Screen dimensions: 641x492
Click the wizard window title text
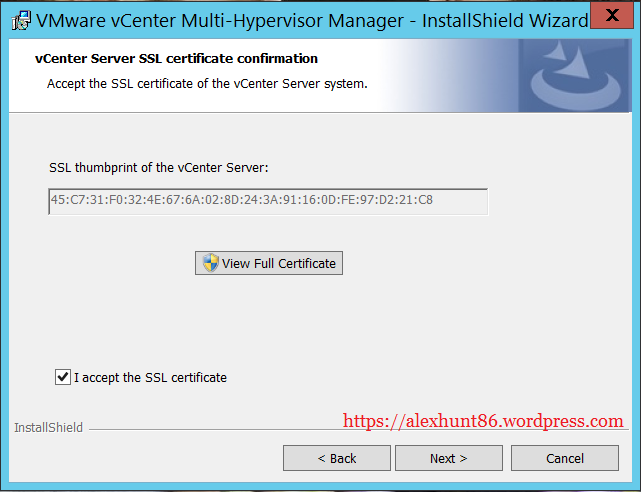pos(312,21)
